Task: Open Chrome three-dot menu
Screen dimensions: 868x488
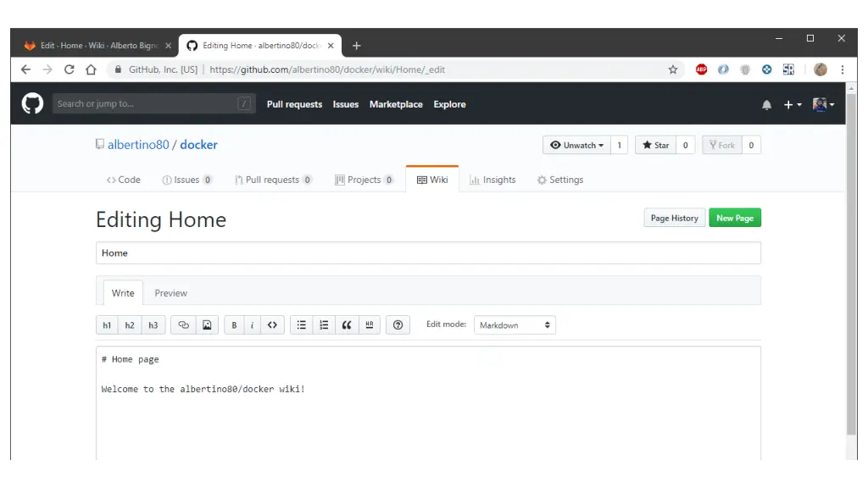Action: 843,69
